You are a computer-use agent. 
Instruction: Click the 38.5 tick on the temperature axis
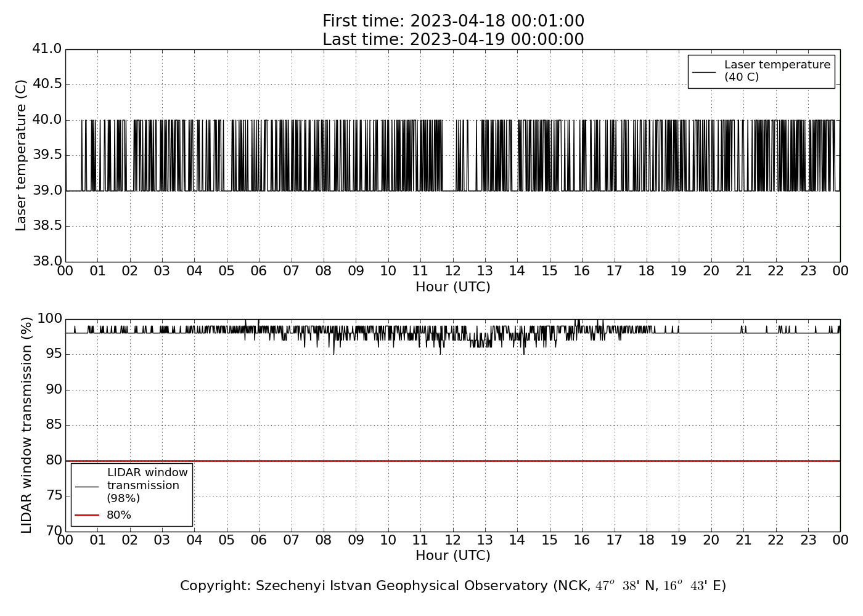47,226
